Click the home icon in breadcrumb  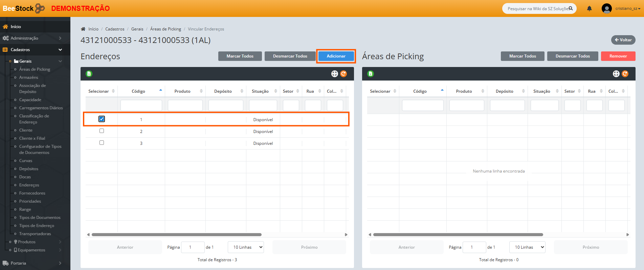pyautogui.click(x=83, y=29)
